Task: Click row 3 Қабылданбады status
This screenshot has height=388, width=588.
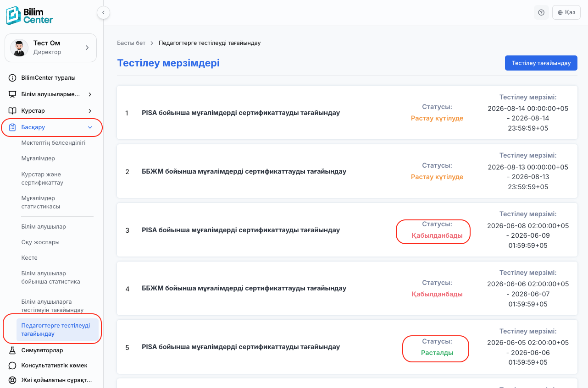Action: (x=437, y=235)
